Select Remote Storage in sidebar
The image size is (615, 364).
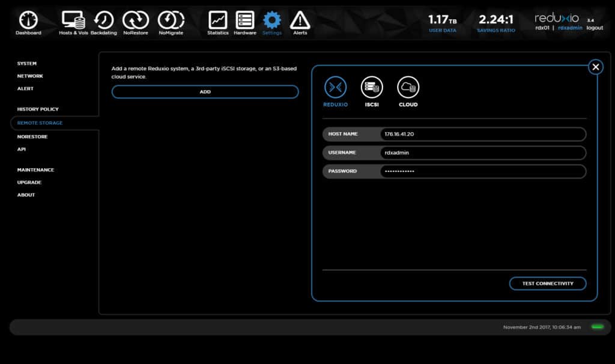point(40,123)
